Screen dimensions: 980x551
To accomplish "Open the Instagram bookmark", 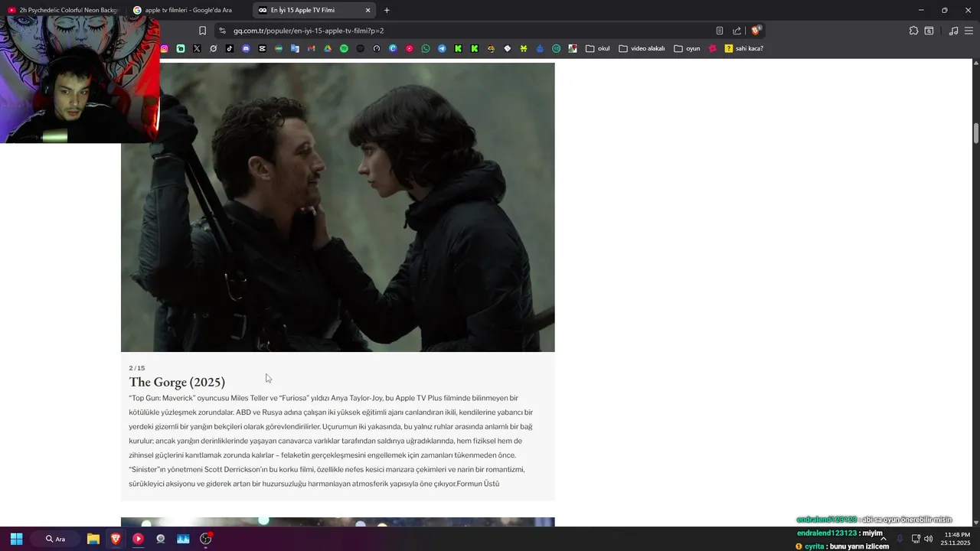I will 164,48.
